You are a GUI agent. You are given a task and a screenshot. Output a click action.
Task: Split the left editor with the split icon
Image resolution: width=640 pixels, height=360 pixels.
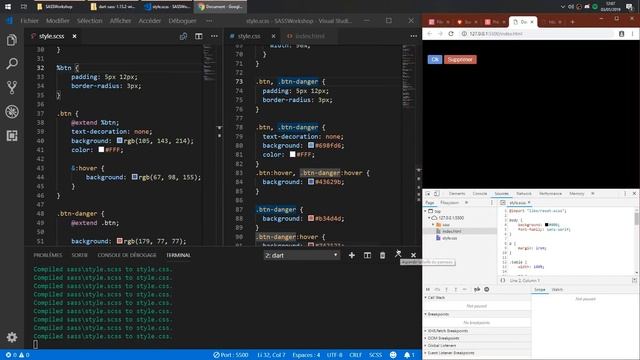[199, 36]
